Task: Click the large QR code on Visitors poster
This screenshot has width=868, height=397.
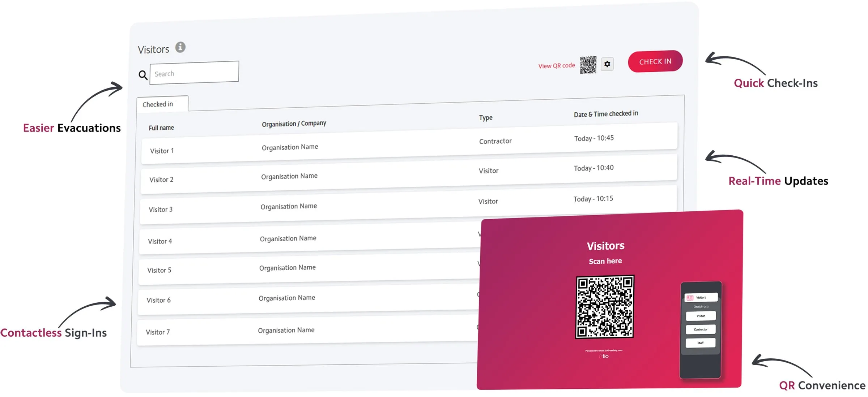Action: [605, 307]
